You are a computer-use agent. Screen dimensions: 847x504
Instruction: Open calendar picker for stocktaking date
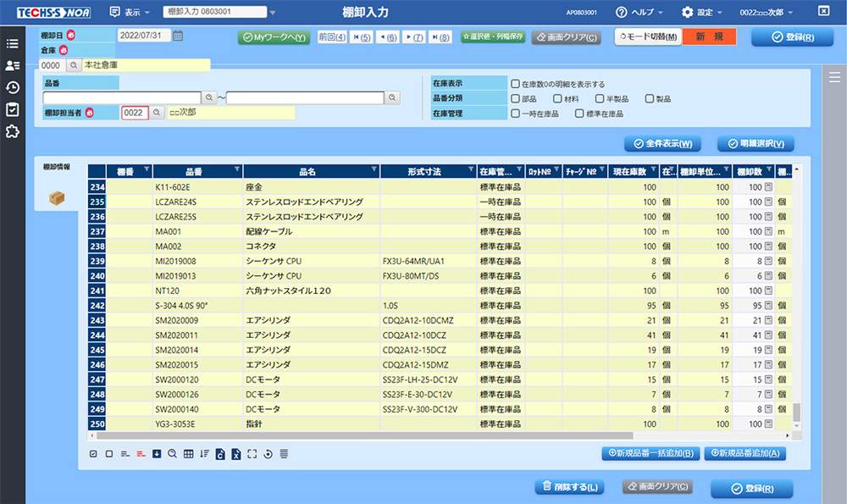(x=178, y=36)
